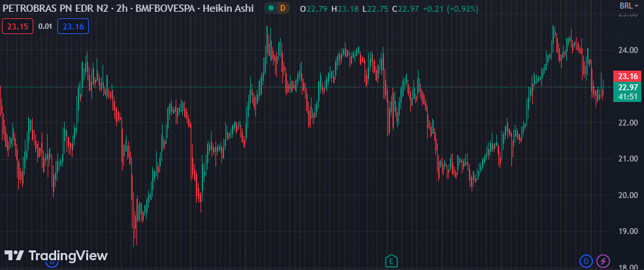
Task: Click the blue dividend D marker at bottom right
Action: (586, 261)
